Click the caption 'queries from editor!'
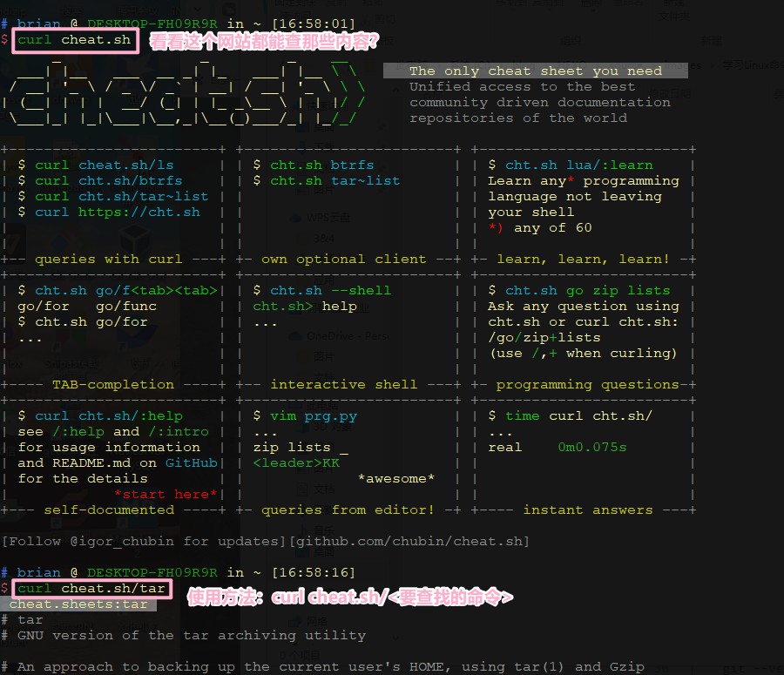784x675 pixels. (348, 510)
